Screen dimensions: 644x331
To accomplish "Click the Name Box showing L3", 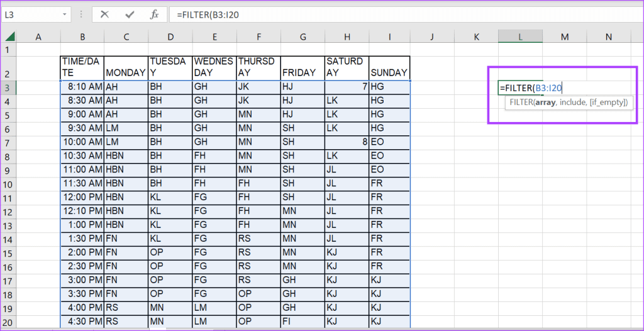I will click(31, 14).
